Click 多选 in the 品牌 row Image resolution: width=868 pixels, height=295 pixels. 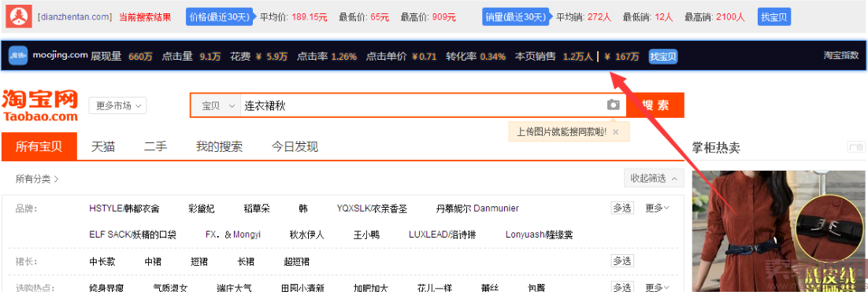[x=622, y=208]
